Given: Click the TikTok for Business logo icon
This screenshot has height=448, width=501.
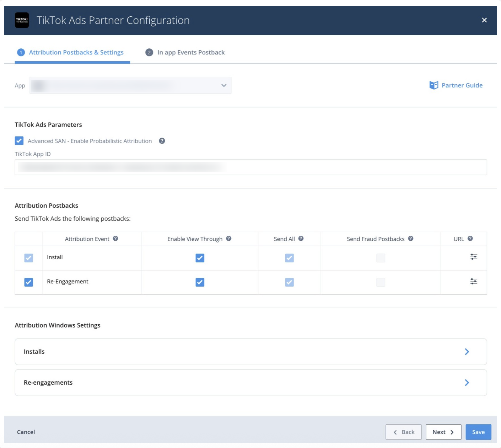Looking at the screenshot, I should 22,20.
